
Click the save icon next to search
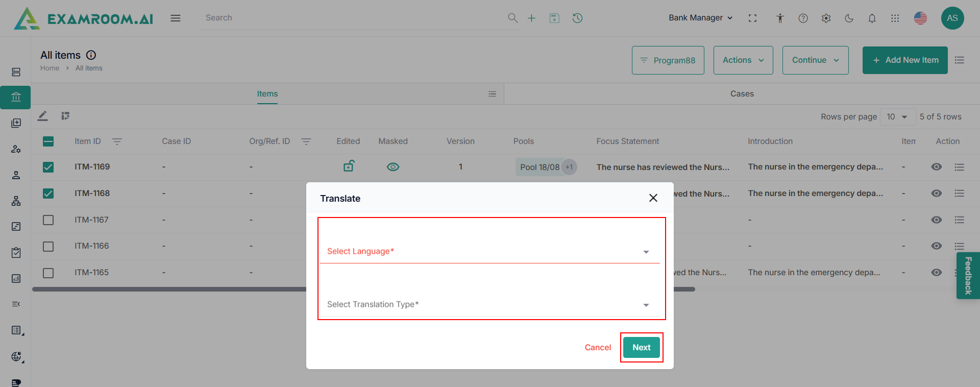(x=554, y=18)
